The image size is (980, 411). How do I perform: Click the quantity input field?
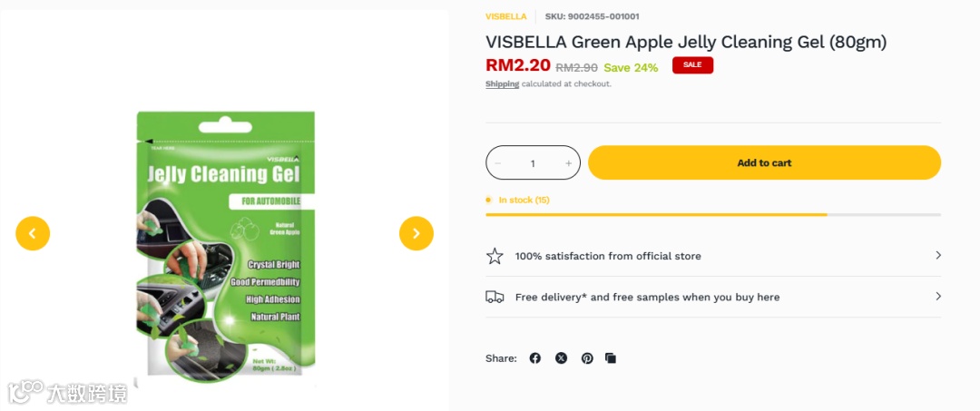pos(533,163)
